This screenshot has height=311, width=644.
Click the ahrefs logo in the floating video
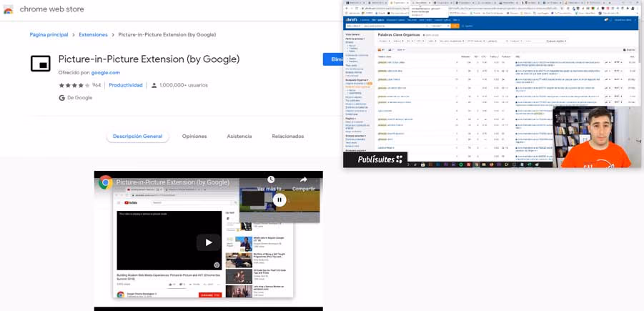352,19
